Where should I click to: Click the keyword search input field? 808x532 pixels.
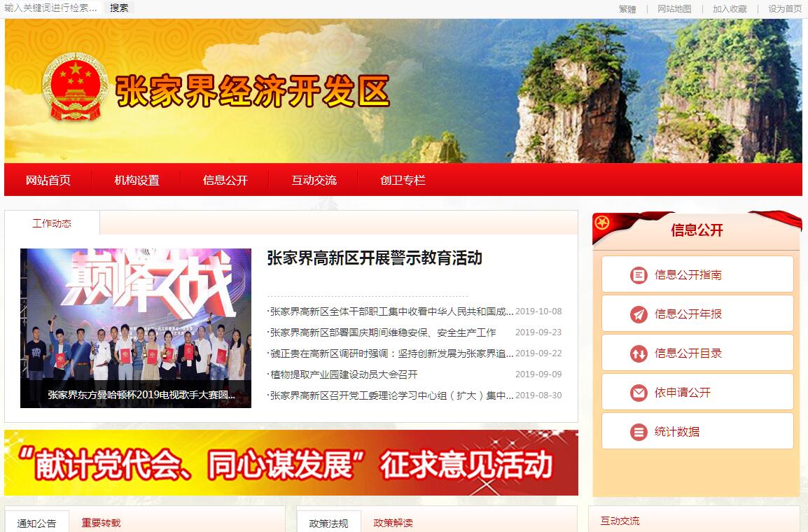pos(53,8)
